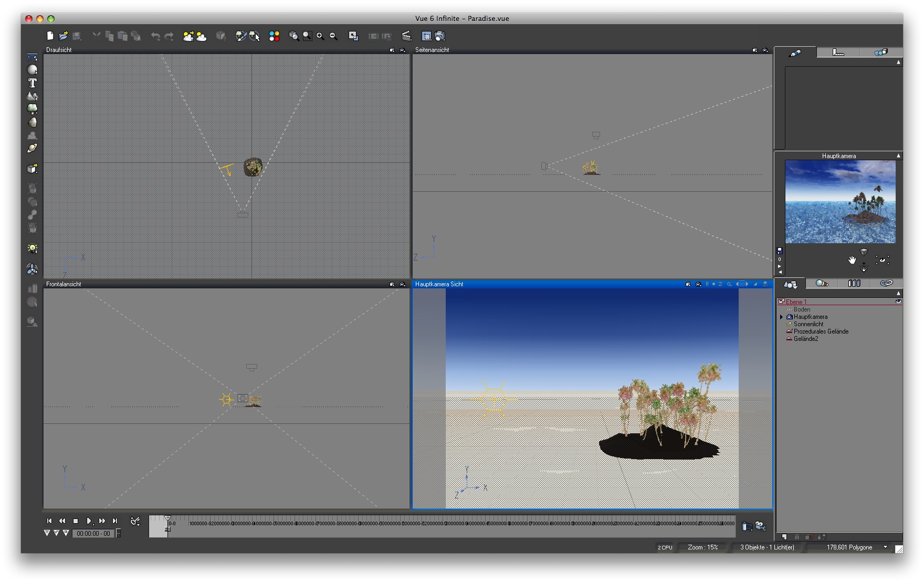Go to the first frame

[x=49, y=521]
